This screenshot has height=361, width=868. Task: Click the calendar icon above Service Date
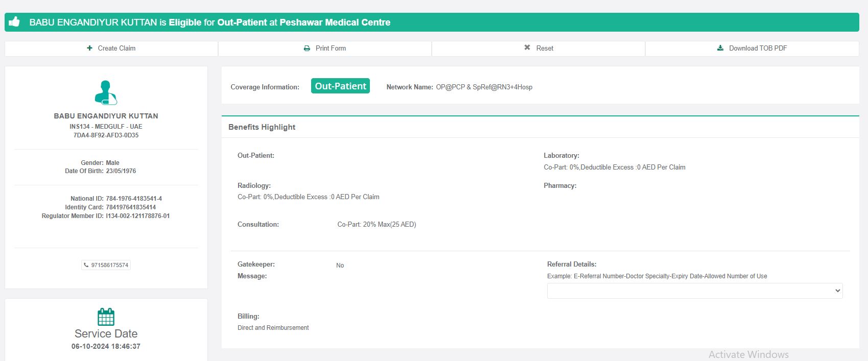coord(106,317)
